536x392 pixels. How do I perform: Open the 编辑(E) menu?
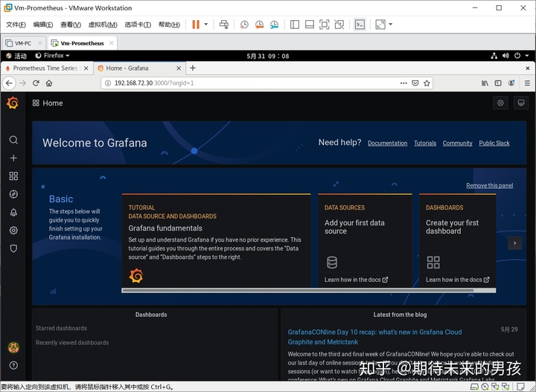(x=43, y=25)
